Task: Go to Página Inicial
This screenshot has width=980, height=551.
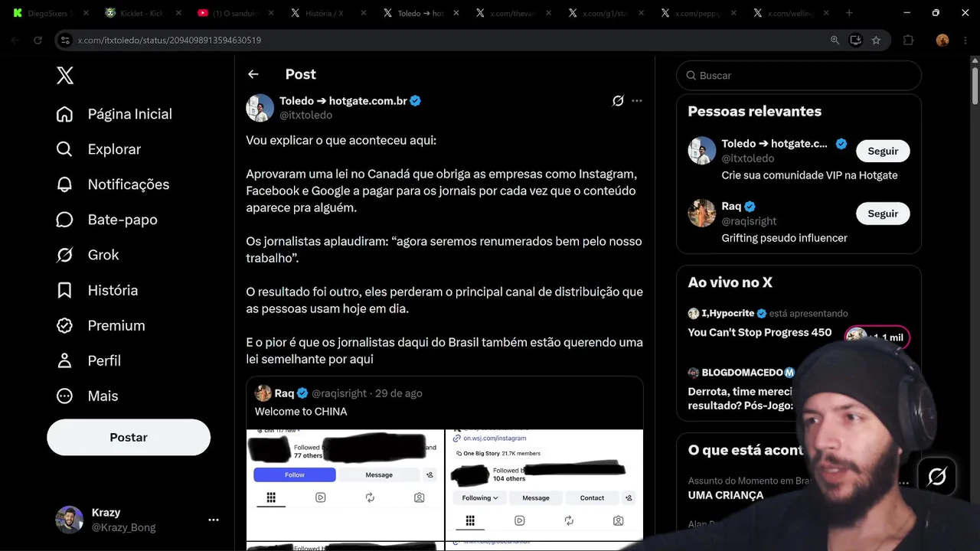Action: pos(114,114)
